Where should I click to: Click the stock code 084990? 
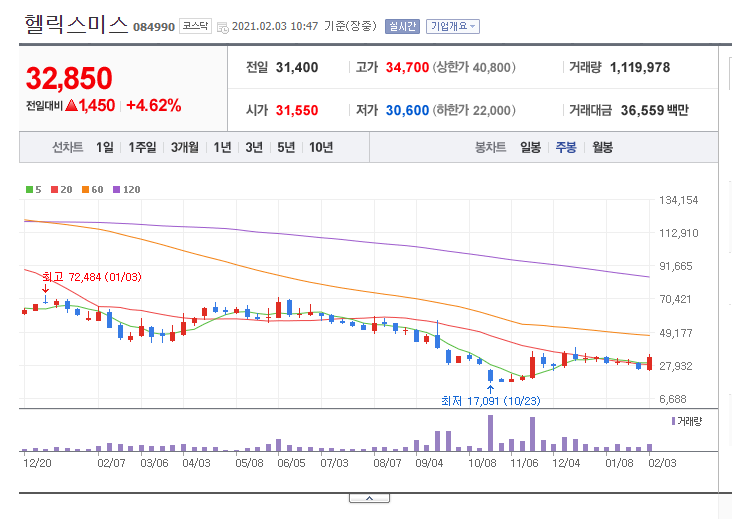[x=154, y=27]
